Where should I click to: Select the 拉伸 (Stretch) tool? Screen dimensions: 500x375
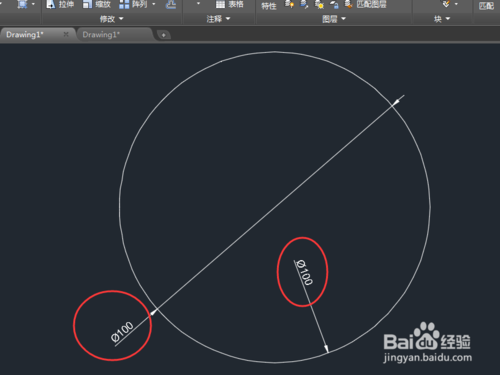60,4
